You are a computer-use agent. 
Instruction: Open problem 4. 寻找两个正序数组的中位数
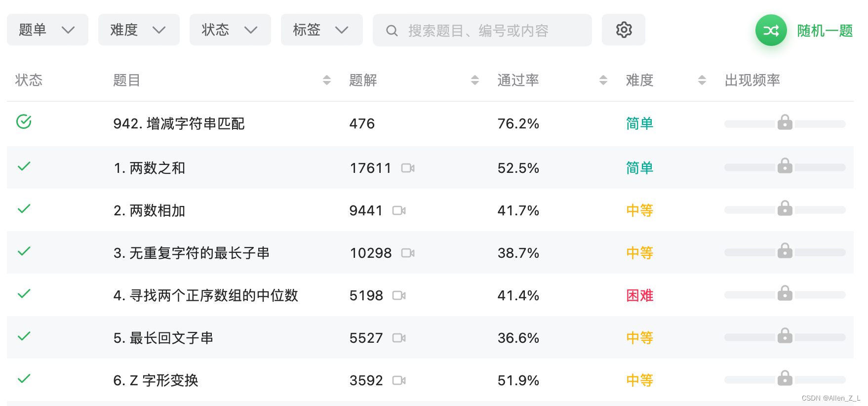coord(206,295)
